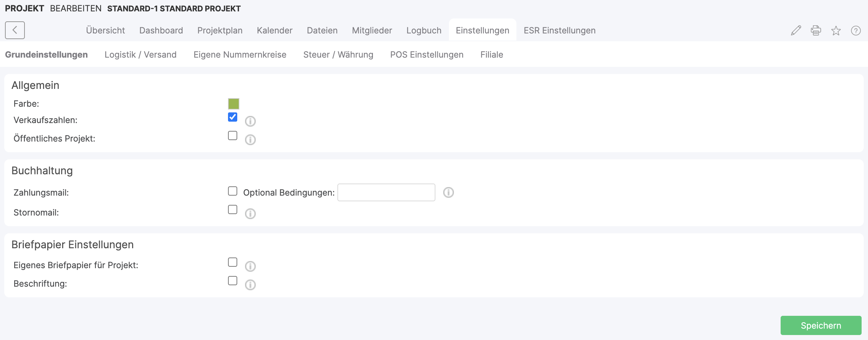Open the Eigene Nummernkreise sub-tab

coord(240,55)
